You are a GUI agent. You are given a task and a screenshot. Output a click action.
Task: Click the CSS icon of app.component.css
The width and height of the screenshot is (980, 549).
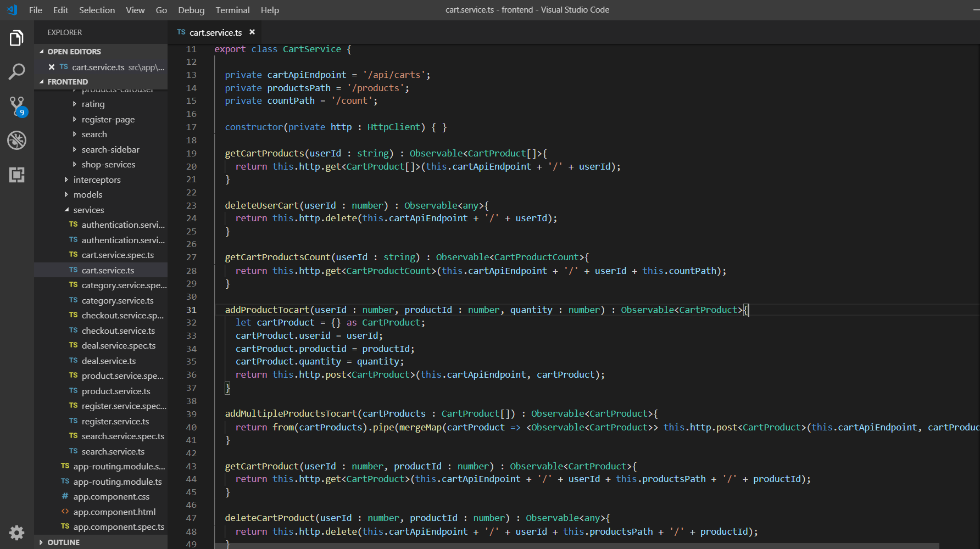tap(65, 496)
